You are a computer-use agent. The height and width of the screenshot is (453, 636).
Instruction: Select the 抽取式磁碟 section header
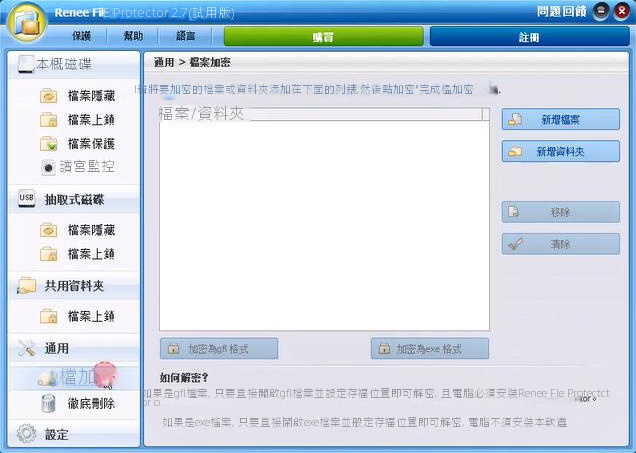74,199
